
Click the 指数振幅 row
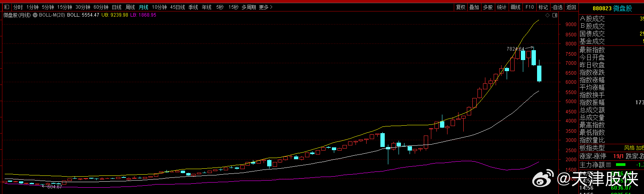[x=612, y=102]
